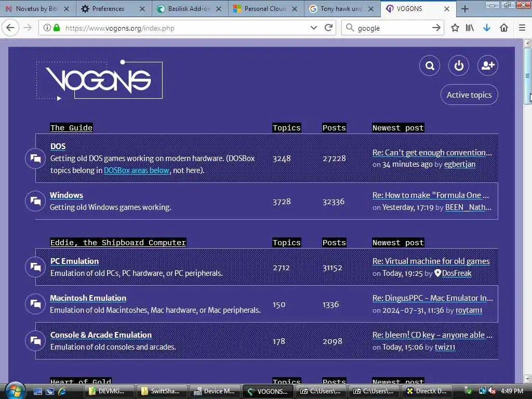Click the Macintosh Emulation forum icon
The image size is (532, 399).
point(35,303)
